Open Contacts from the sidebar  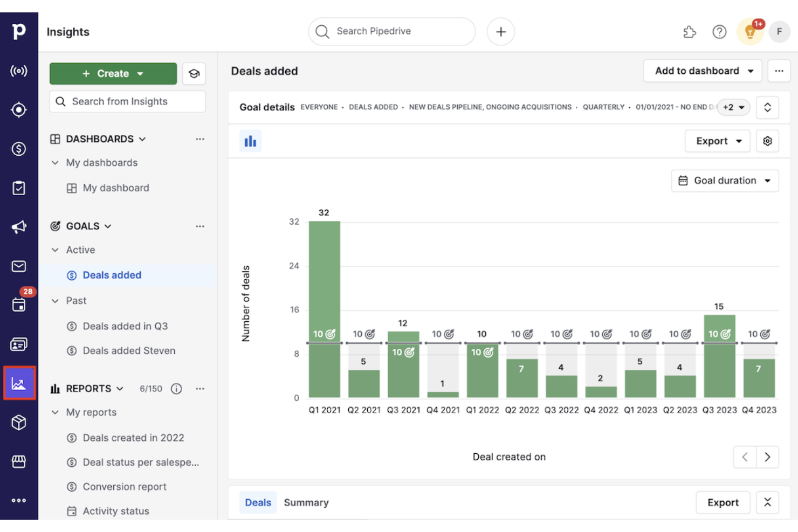[x=19, y=343]
